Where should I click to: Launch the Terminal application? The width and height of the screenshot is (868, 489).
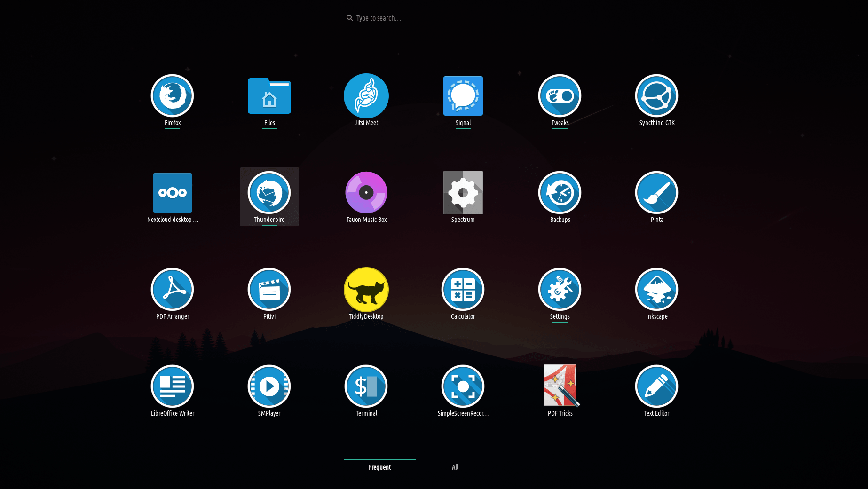366,386
